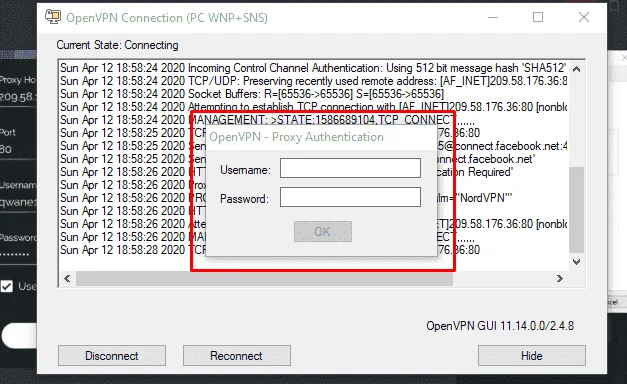Click the right arrow of horizontal scrollbar

click(x=560, y=278)
